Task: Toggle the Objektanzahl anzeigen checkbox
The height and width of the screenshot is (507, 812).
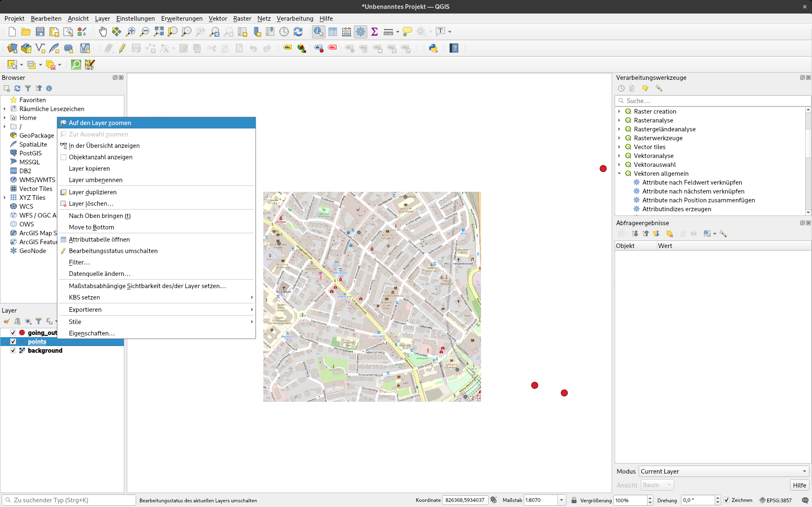Action: [x=63, y=157]
